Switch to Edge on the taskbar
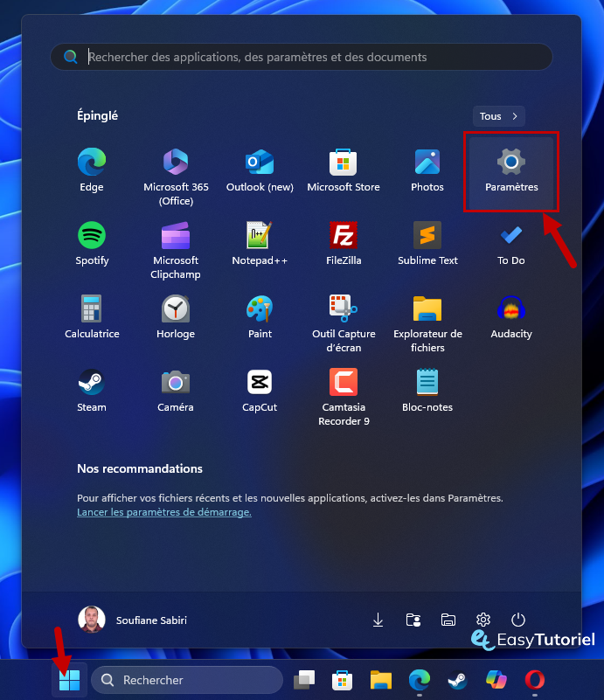This screenshot has height=700, width=604. 420,680
